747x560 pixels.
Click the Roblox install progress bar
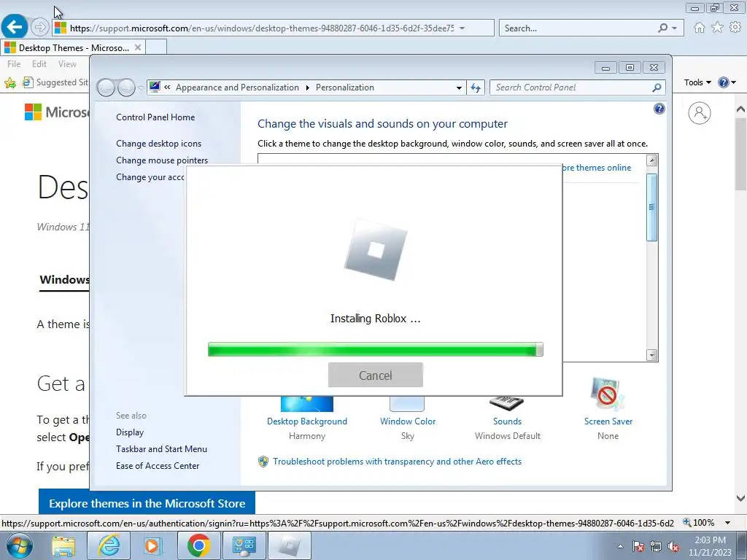click(x=376, y=349)
